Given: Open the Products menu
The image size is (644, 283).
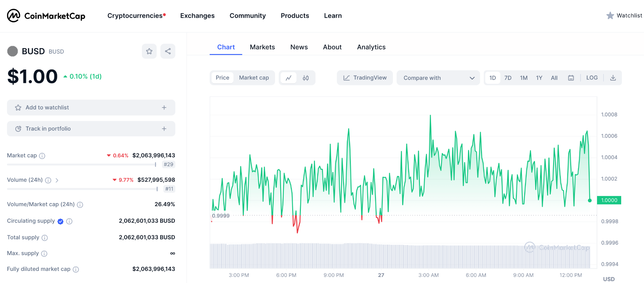Looking at the screenshot, I should click(295, 15).
